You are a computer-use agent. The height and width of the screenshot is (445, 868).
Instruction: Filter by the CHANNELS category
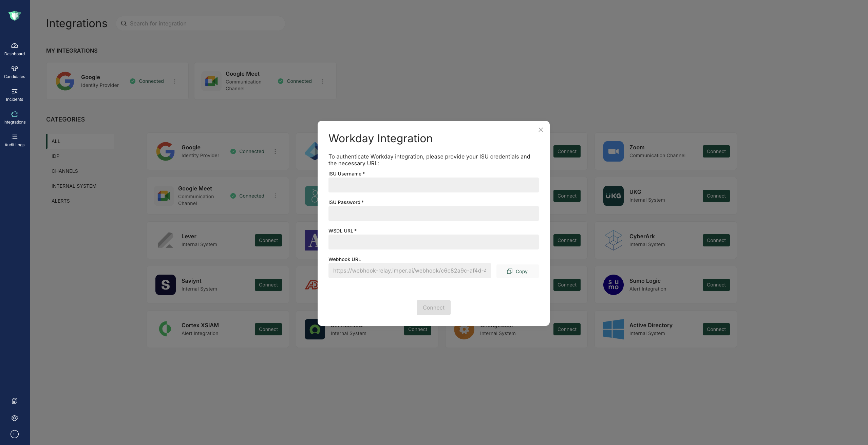pos(80,171)
